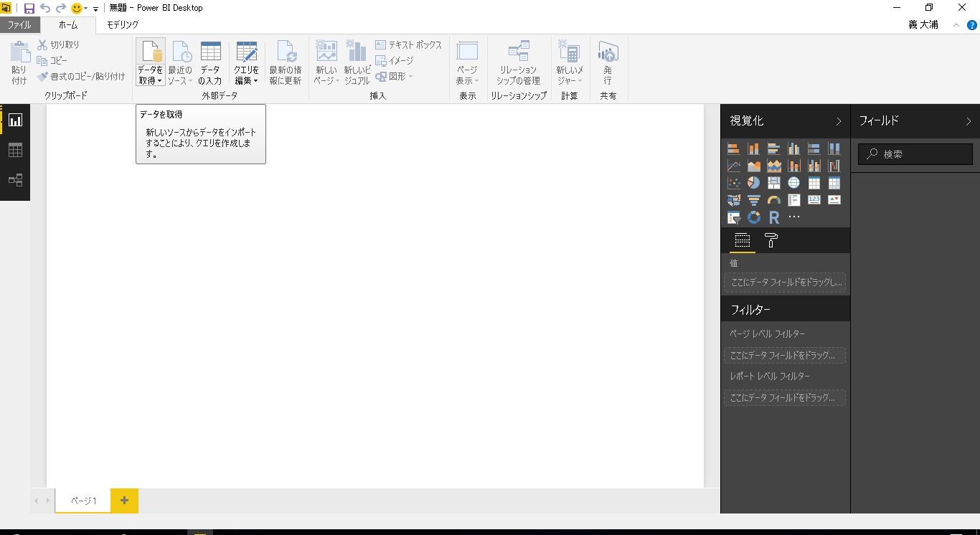Select the globe map visual
The image size is (980, 535).
tap(793, 183)
